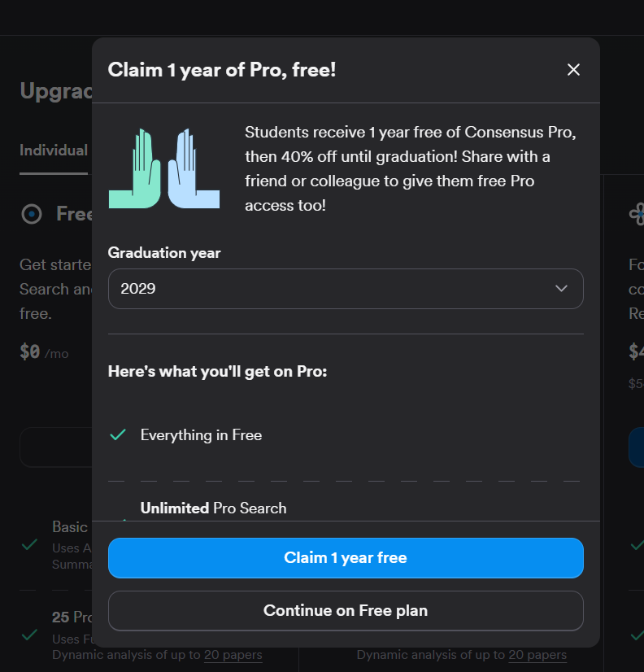Click green checkmark beside Everything in Free
This screenshot has height=672, width=644.
point(118,435)
